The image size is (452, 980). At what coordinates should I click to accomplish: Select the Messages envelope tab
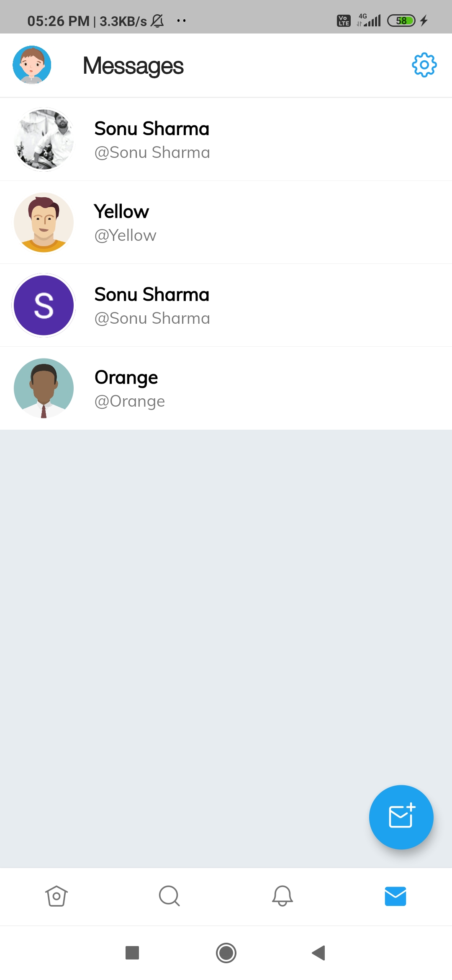[395, 896]
